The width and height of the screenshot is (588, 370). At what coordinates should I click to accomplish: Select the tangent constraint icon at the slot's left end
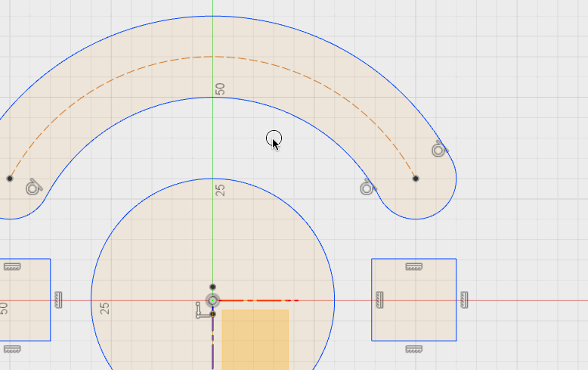[x=34, y=186]
